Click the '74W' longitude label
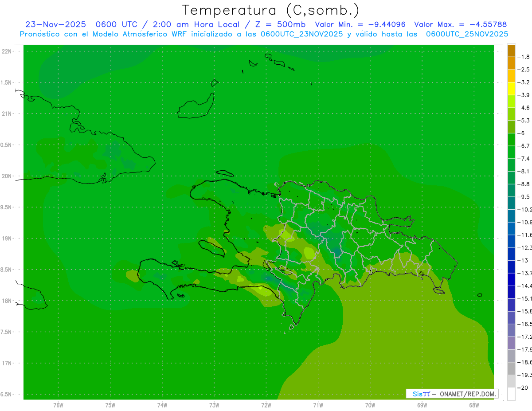 tap(162, 405)
